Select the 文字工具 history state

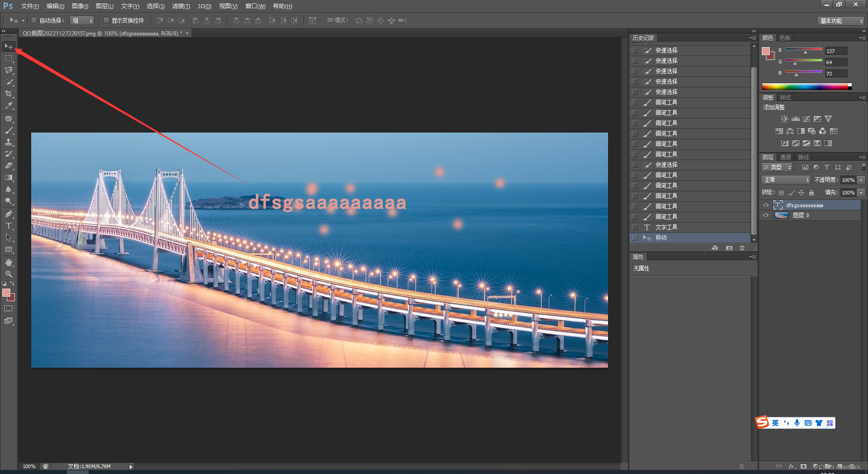tap(690, 227)
